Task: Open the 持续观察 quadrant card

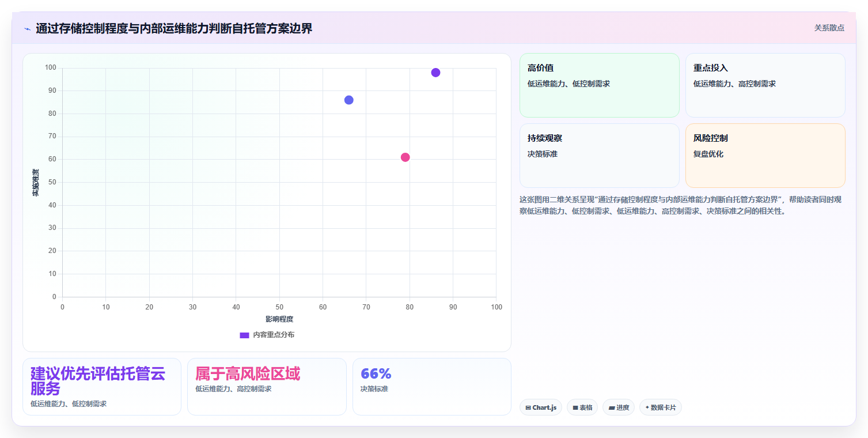Action: pos(600,156)
